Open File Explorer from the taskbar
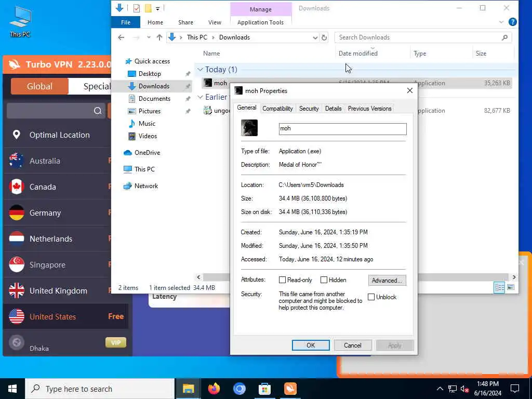 pyautogui.click(x=188, y=389)
